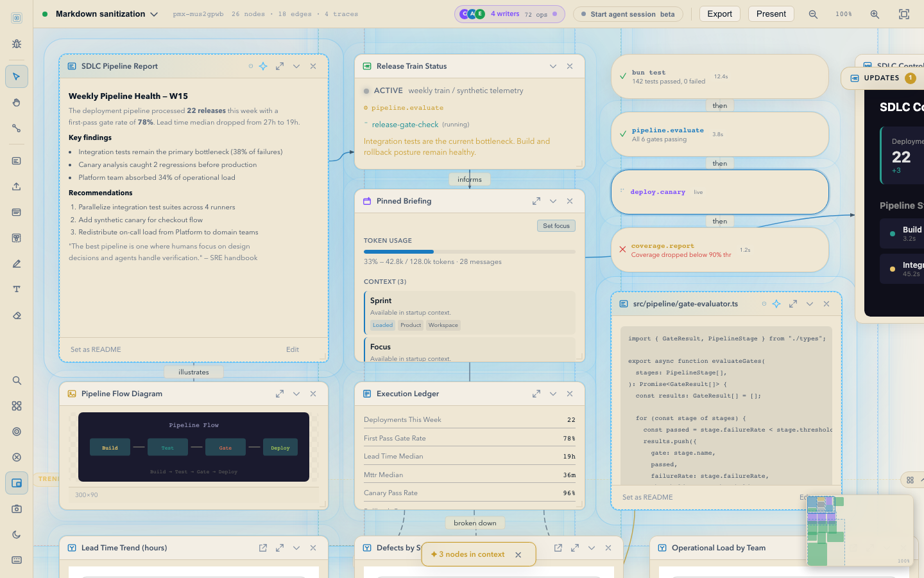Image resolution: width=924 pixels, height=578 pixels.
Task: Click the token usage progress bar
Action: [470, 252]
